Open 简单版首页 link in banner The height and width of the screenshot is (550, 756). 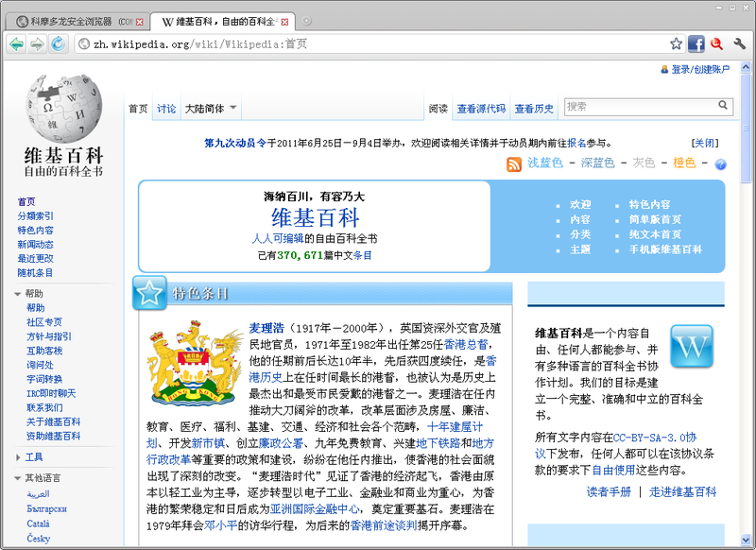(655, 219)
